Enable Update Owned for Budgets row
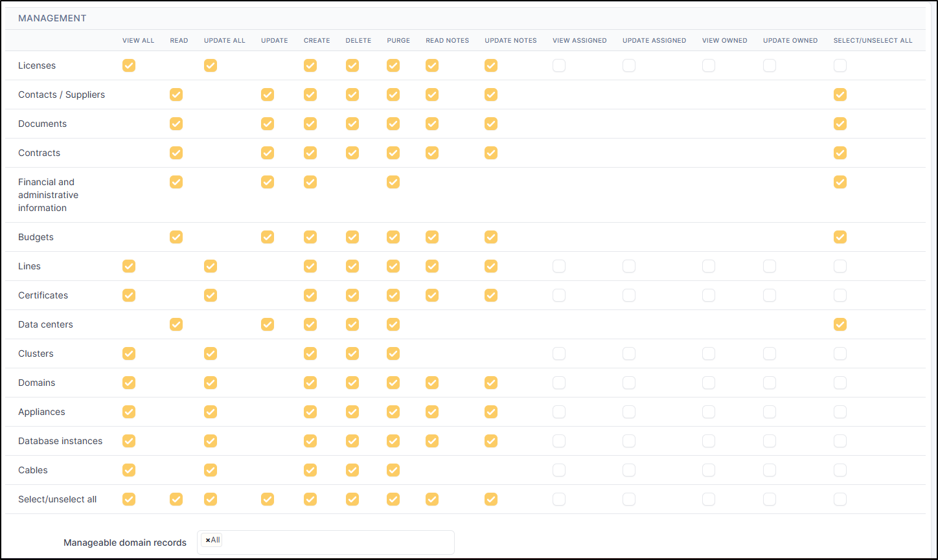 pyautogui.click(x=770, y=237)
